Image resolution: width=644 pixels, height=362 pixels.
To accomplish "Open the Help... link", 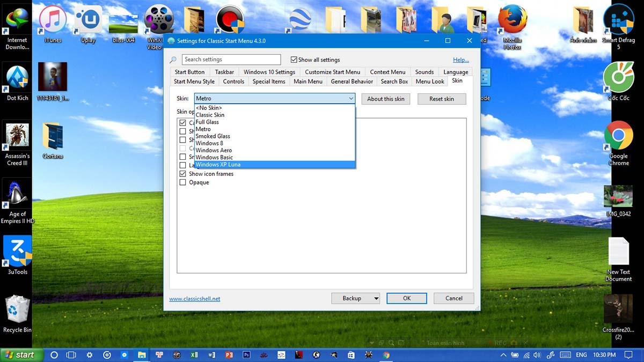I will pos(461,60).
